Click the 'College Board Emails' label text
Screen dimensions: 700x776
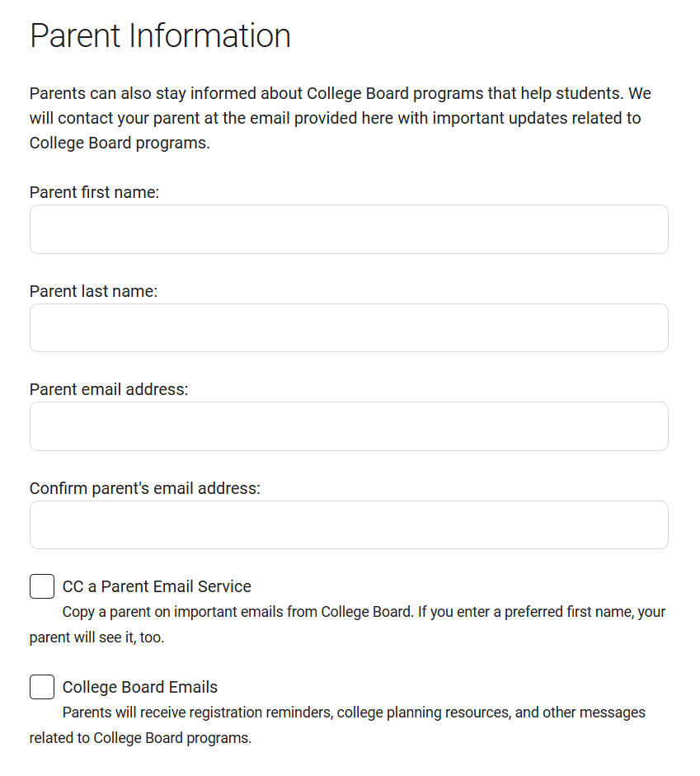click(x=140, y=687)
